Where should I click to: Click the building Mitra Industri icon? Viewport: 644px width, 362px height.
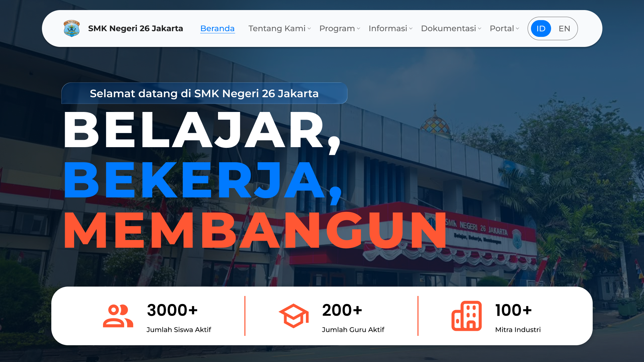467,316
